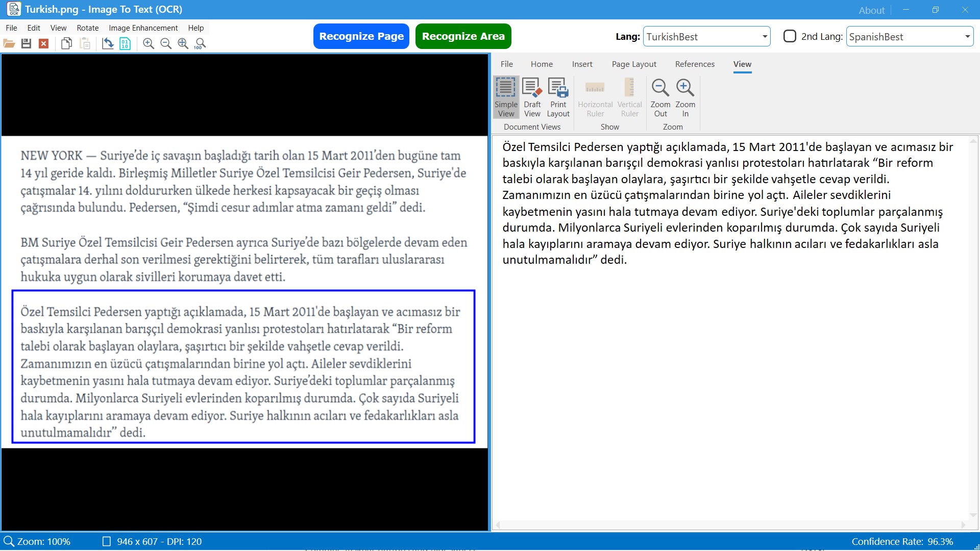Switch to Simple View in ribbon
The height and width of the screenshot is (551, 980).
(506, 97)
